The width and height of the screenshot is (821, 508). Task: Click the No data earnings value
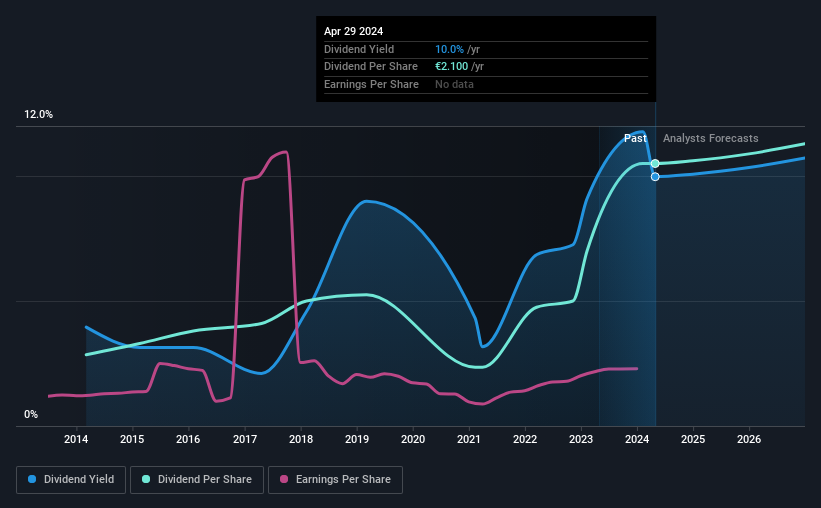454,84
